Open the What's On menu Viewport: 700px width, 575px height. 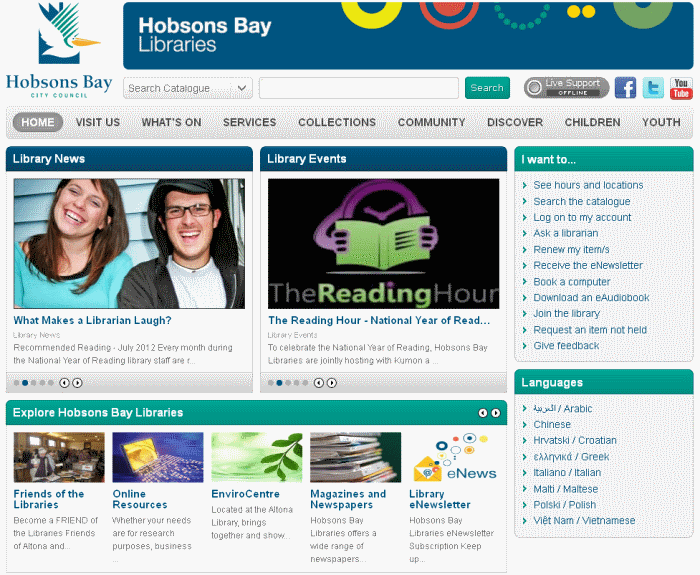[x=171, y=122]
